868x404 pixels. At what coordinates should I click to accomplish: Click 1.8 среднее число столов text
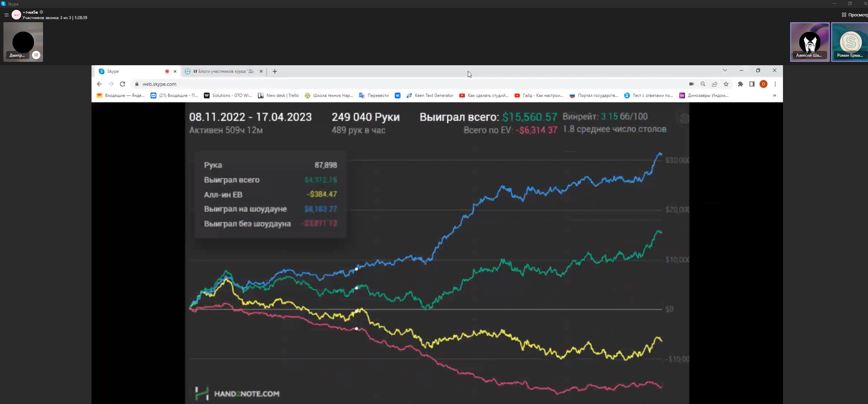pyautogui.click(x=614, y=129)
